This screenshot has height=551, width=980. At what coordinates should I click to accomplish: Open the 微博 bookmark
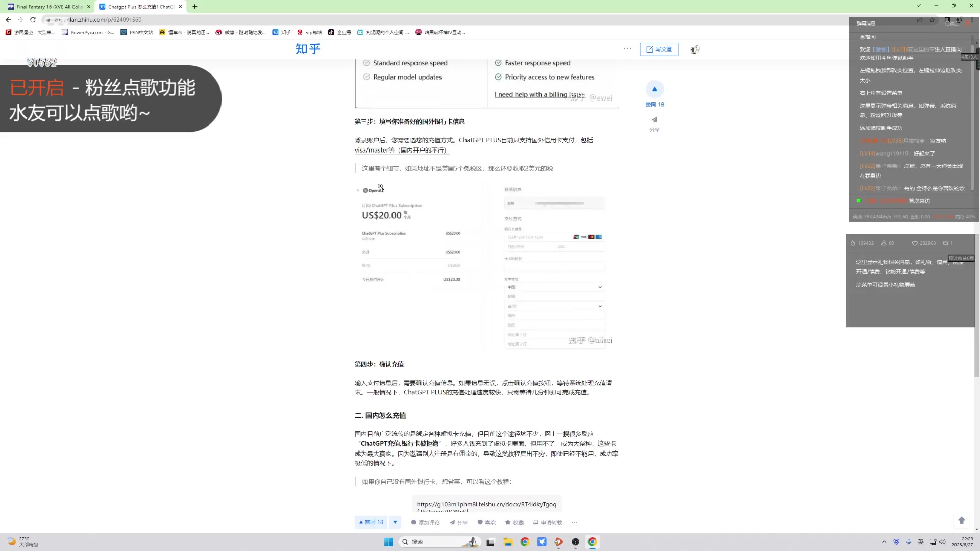241,32
